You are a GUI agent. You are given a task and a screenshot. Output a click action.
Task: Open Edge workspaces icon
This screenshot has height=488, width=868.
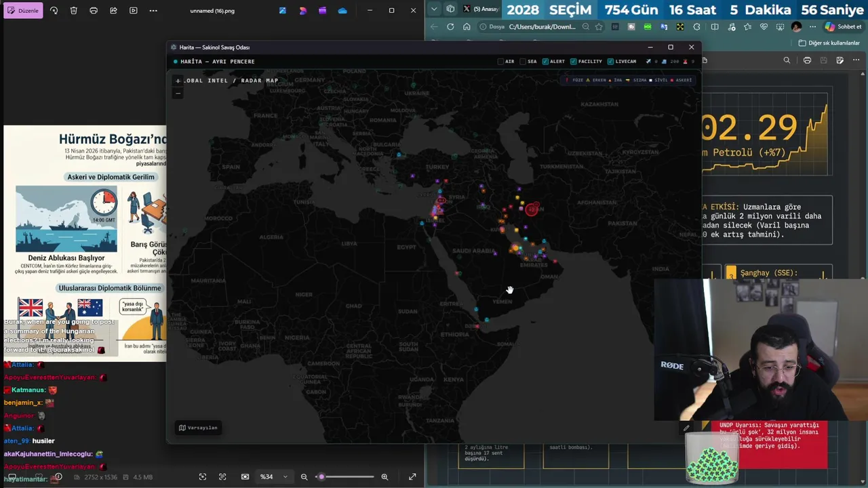[450, 9]
